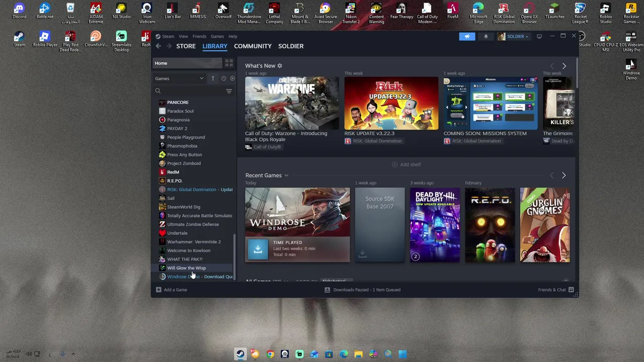Sort the library with the up-arrow icon
Screen dimensions: 644x362
point(213,78)
